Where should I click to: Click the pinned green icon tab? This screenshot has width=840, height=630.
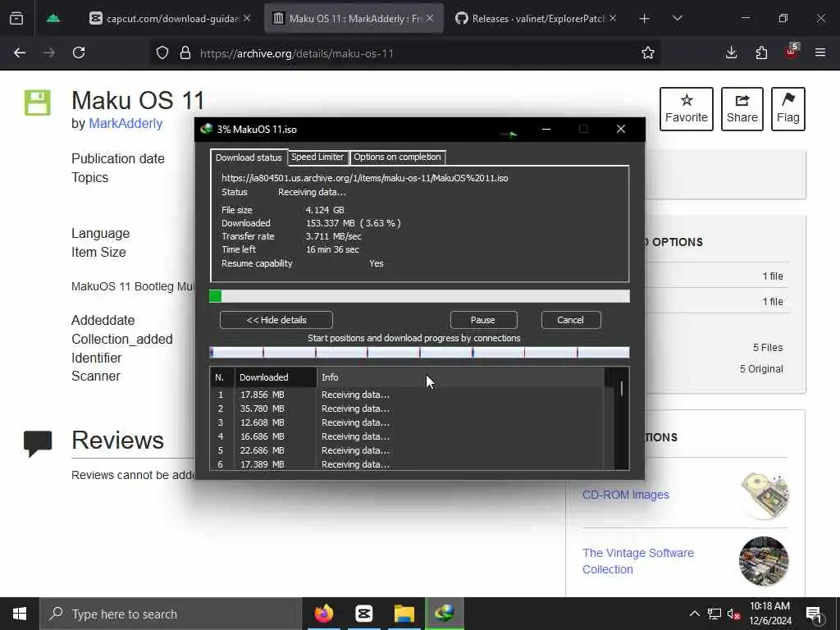coord(53,19)
